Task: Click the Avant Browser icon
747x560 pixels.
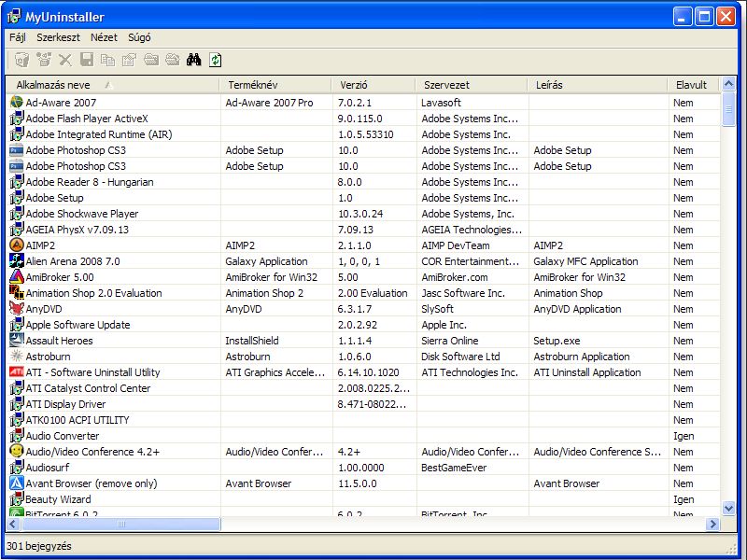Action: (17, 483)
